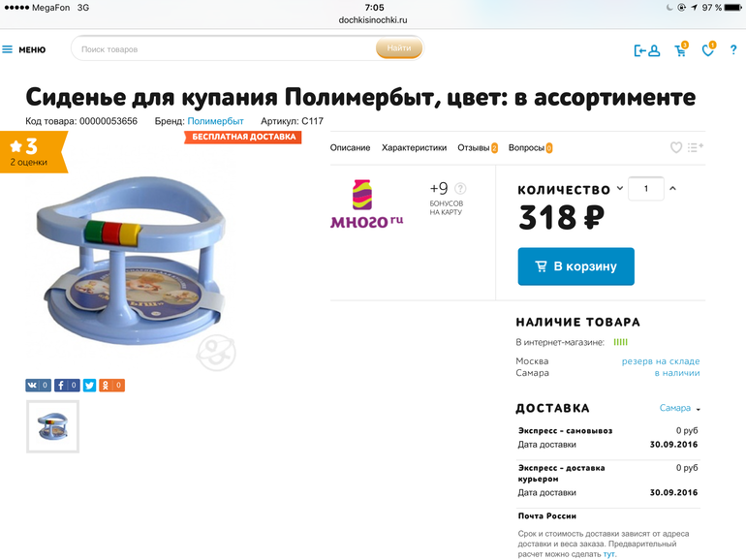Open Полимербыт brand link
Viewport: 746px width, 560px height.
pyautogui.click(x=215, y=121)
